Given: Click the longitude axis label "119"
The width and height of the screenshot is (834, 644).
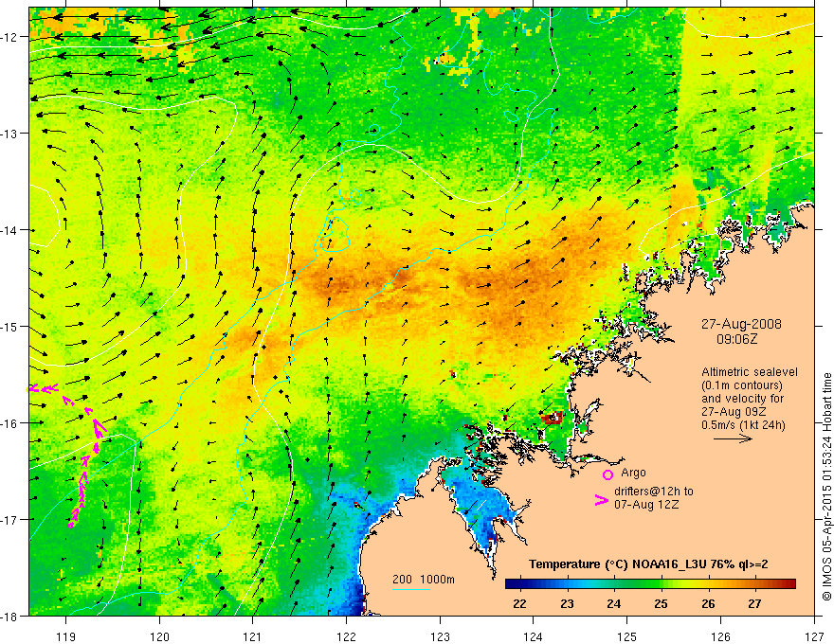Looking at the screenshot, I should [x=66, y=636].
